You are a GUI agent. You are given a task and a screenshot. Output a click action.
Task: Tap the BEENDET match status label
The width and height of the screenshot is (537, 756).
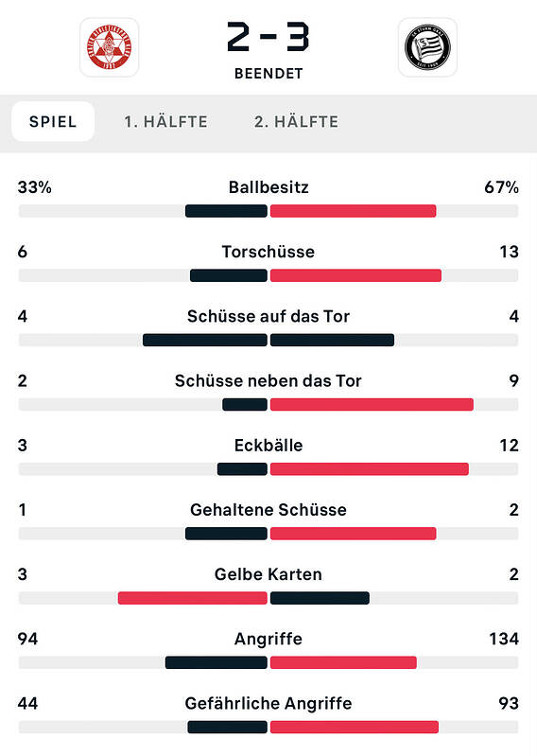[x=268, y=74]
